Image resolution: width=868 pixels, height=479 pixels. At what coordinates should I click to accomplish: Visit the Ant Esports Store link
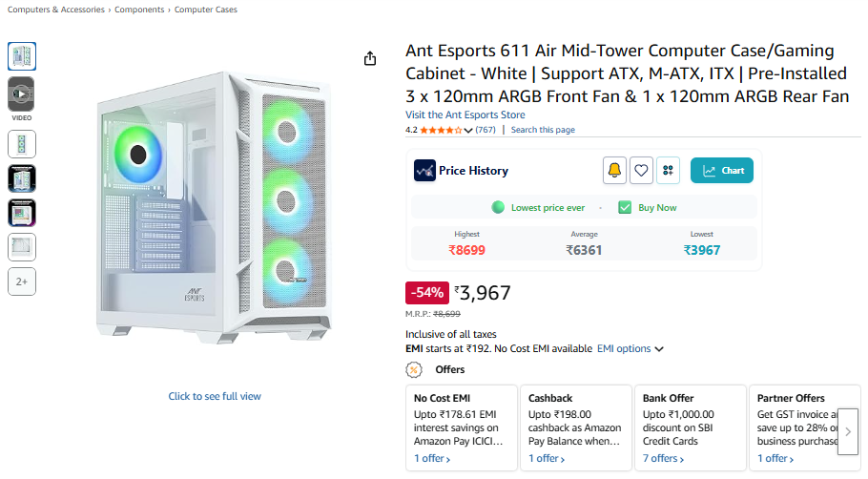(465, 115)
